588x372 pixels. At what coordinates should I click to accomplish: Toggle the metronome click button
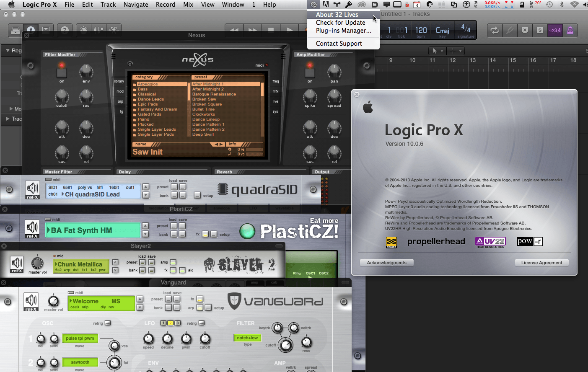570,30
